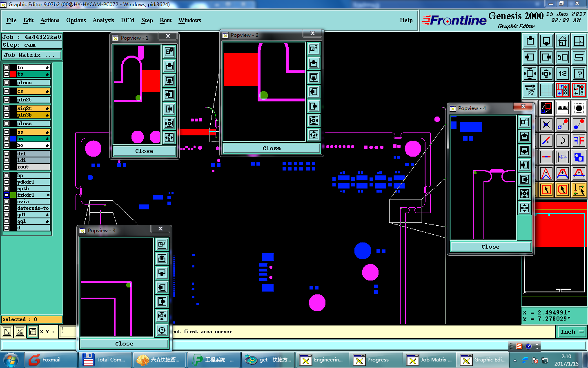Click the XY coordinate window icon
The height and width of the screenshot is (368, 588).
click(x=579, y=41)
